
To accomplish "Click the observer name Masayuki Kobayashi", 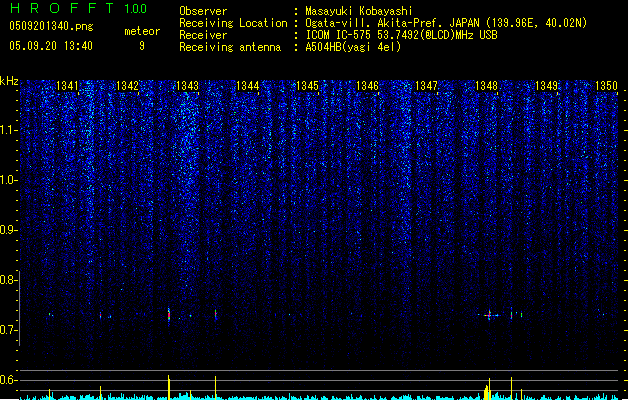I will coord(359,11).
